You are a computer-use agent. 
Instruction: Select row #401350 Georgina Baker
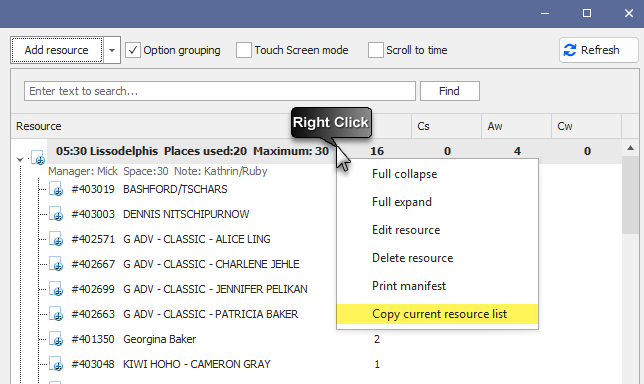[133, 340]
